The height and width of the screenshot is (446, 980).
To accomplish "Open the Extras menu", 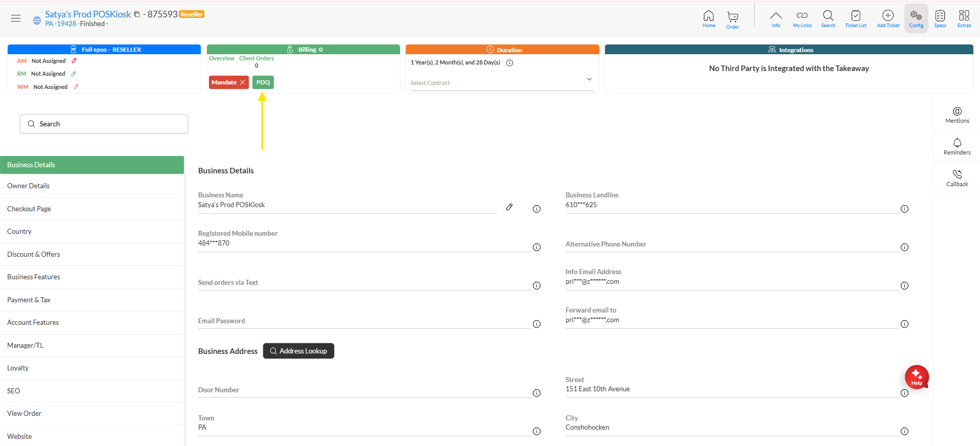I will point(964,18).
